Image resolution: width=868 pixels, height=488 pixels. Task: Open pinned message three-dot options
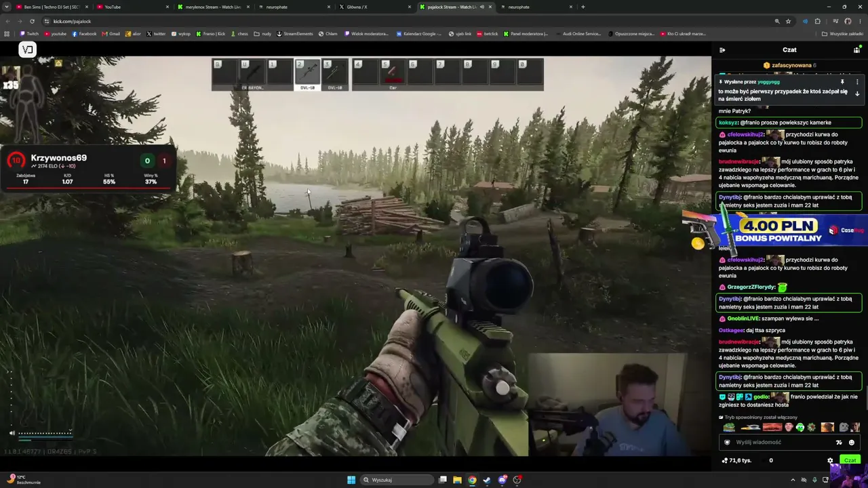[857, 82]
